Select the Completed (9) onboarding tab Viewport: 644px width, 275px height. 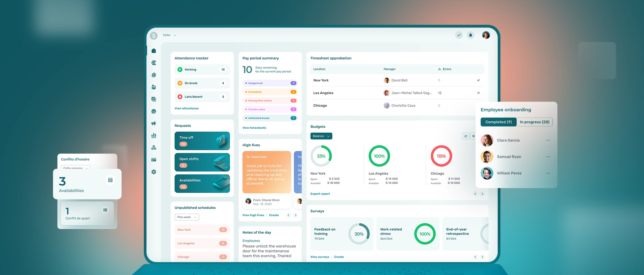coord(498,122)
